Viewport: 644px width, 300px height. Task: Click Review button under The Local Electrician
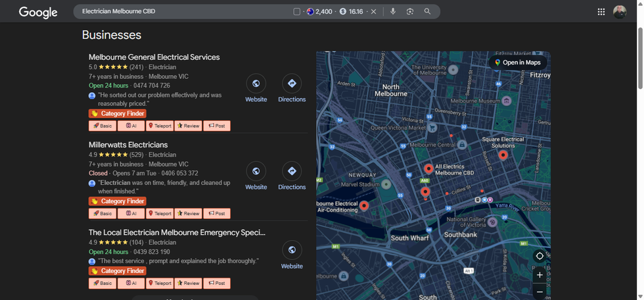[x=188, y=283]
